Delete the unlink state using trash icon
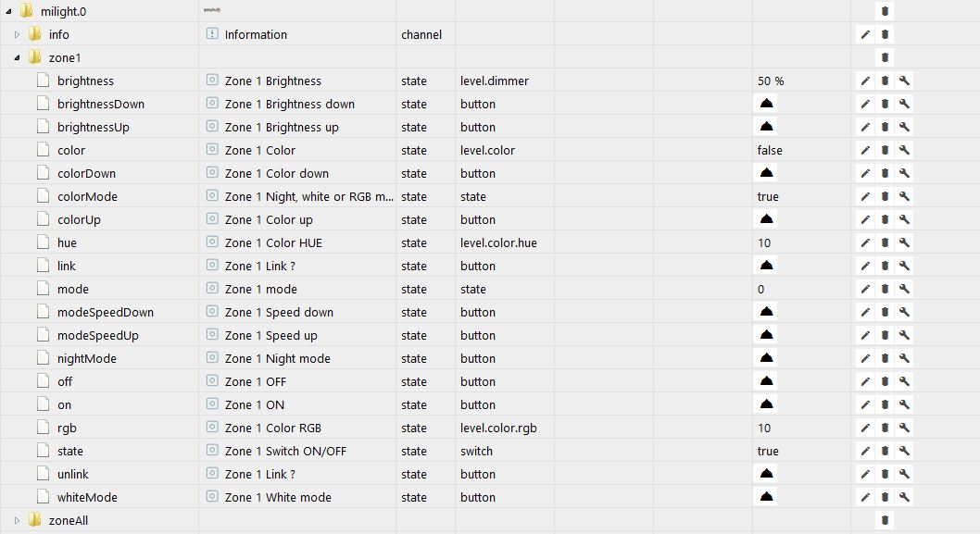Screen dimensions: 980x534 (885, 474)
